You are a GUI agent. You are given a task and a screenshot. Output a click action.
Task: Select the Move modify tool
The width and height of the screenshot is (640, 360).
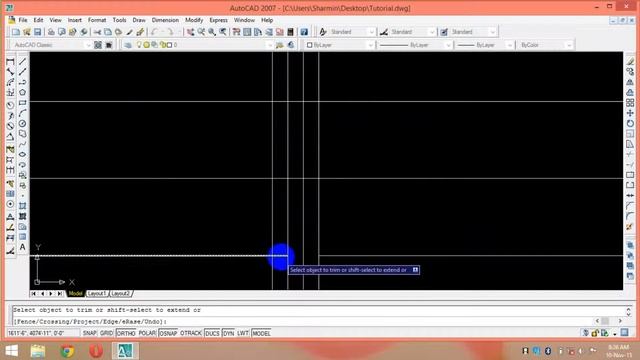630,113
